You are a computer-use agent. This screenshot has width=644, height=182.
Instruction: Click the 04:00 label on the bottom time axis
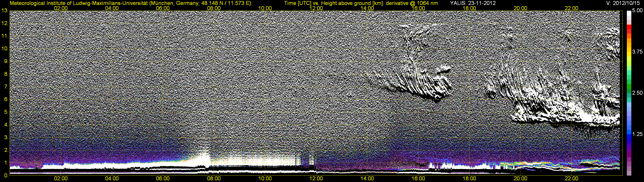coord(112,179)
